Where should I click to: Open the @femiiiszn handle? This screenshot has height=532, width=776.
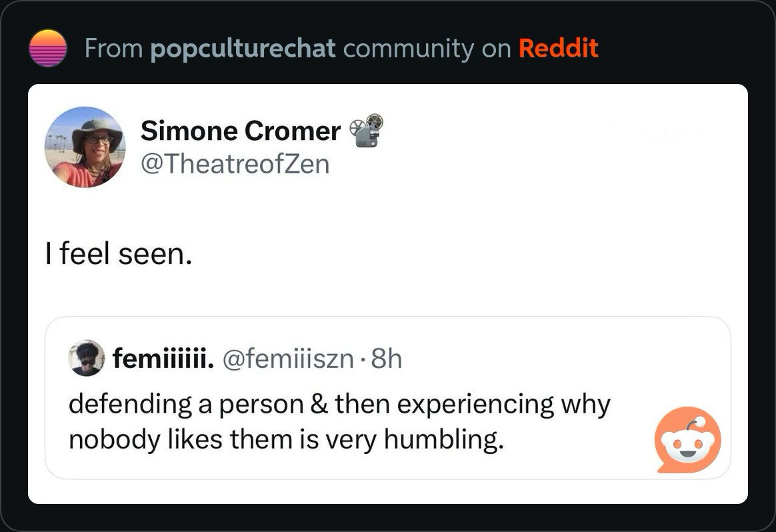click(287, 359)
